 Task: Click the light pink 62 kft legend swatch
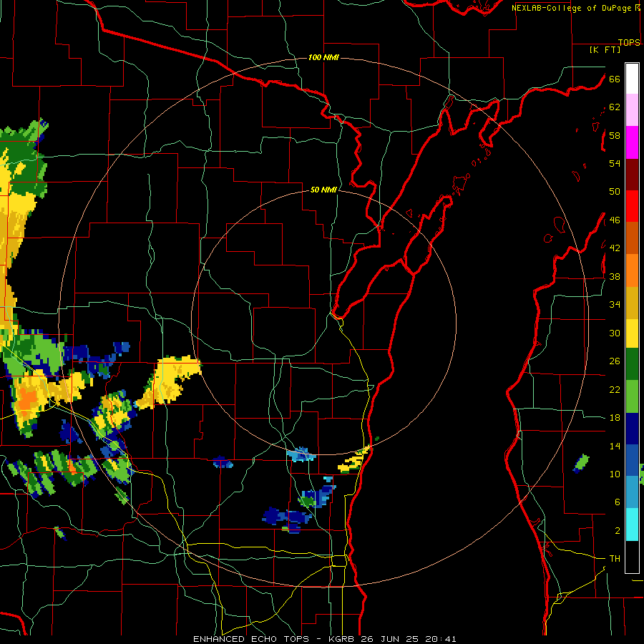[x=632, y=110]
